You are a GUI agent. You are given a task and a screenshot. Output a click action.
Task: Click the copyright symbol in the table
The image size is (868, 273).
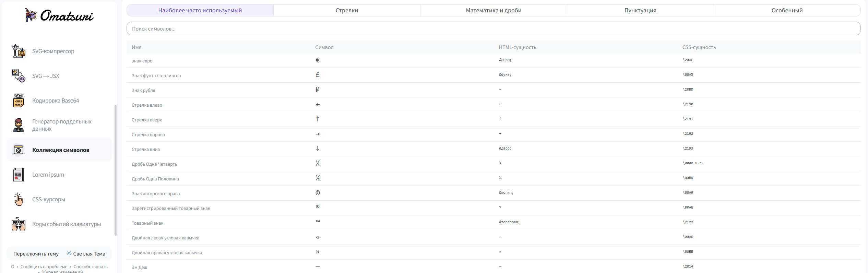[318, 193]
